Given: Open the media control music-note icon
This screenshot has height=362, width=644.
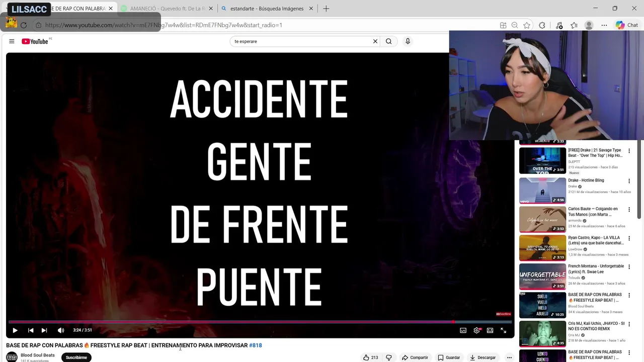Looking at the screenshot, I should point(559,25).
